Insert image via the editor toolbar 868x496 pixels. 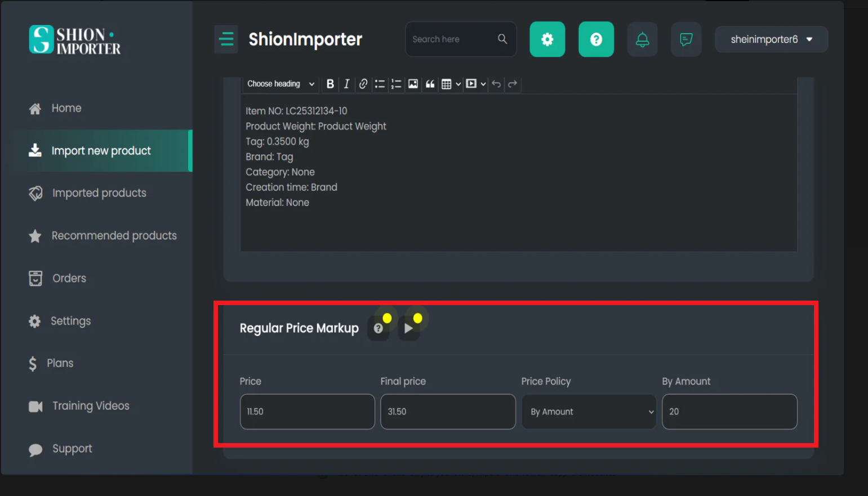(413, 84)
